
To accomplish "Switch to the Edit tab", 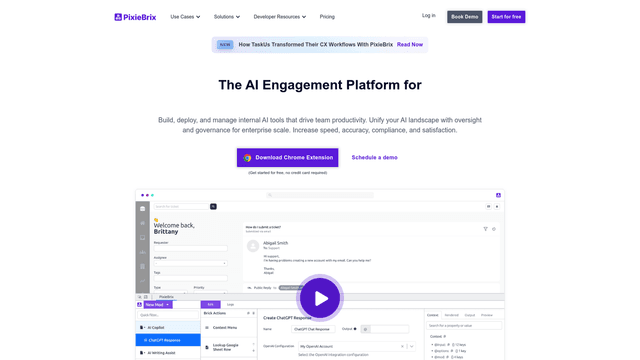I will 211,304.
